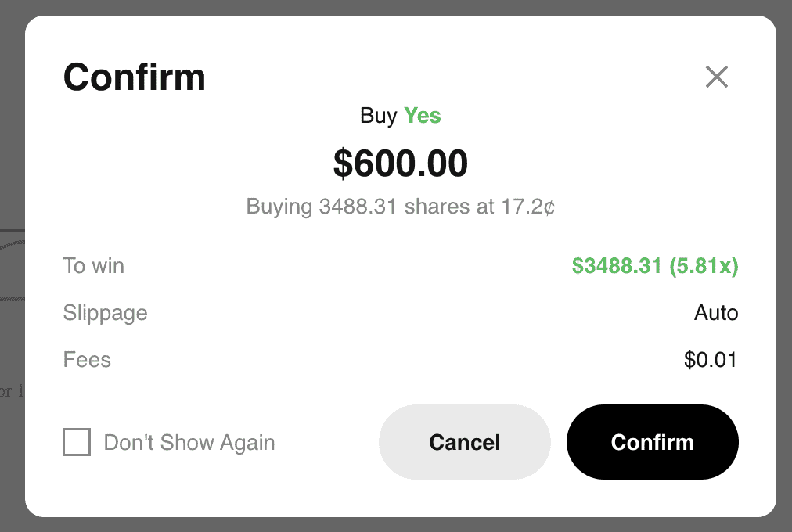The image size is (792, 532).
Task: Click the 5.81x multiplier text
Action: point(704,266)
